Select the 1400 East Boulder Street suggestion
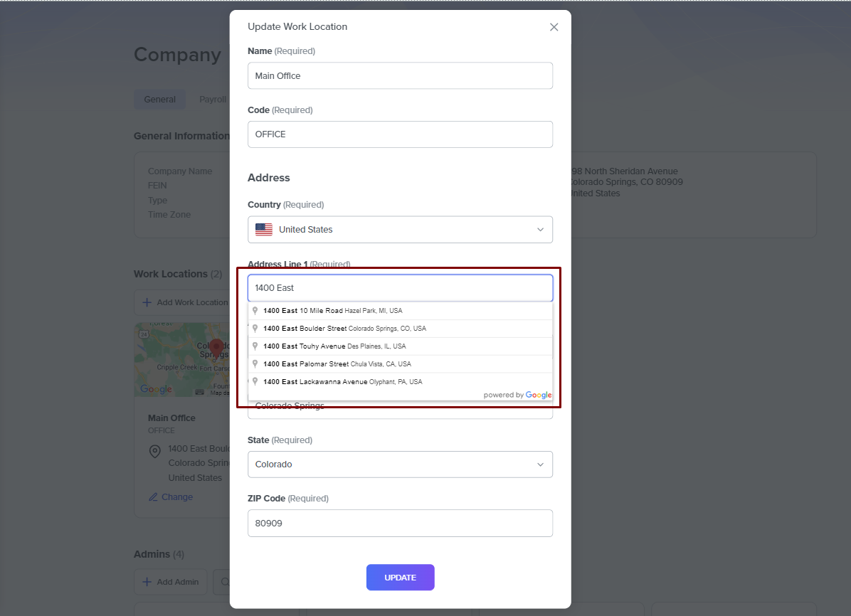Image resolution: width=851 pixels, height=616 pixels. coord(344,329)
